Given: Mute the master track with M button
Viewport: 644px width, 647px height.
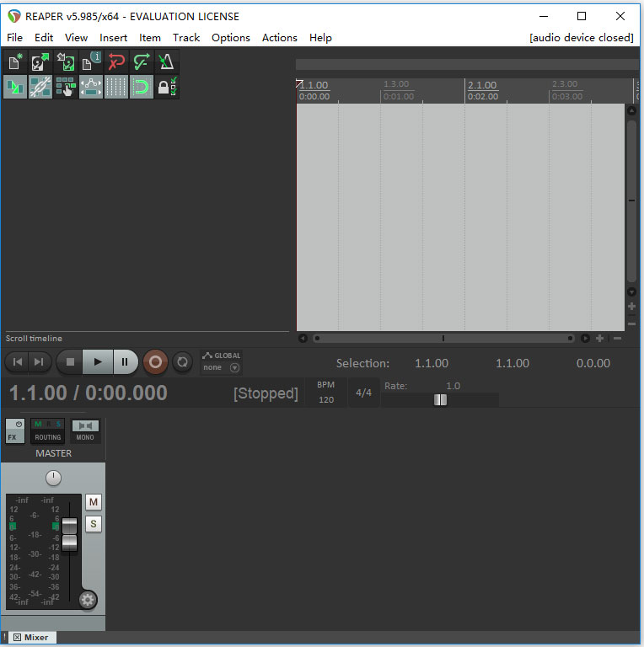Looking at the screenshot, I should click(x=94, y=502).
